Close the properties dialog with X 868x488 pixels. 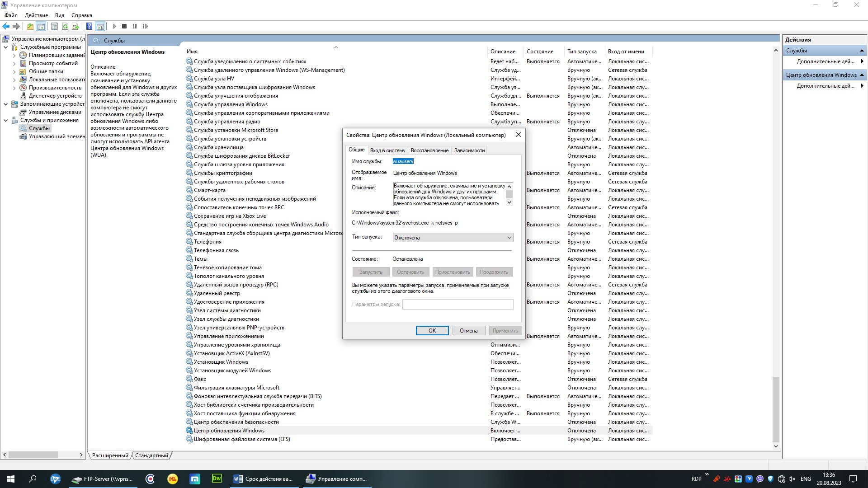(x=519, y=135)
